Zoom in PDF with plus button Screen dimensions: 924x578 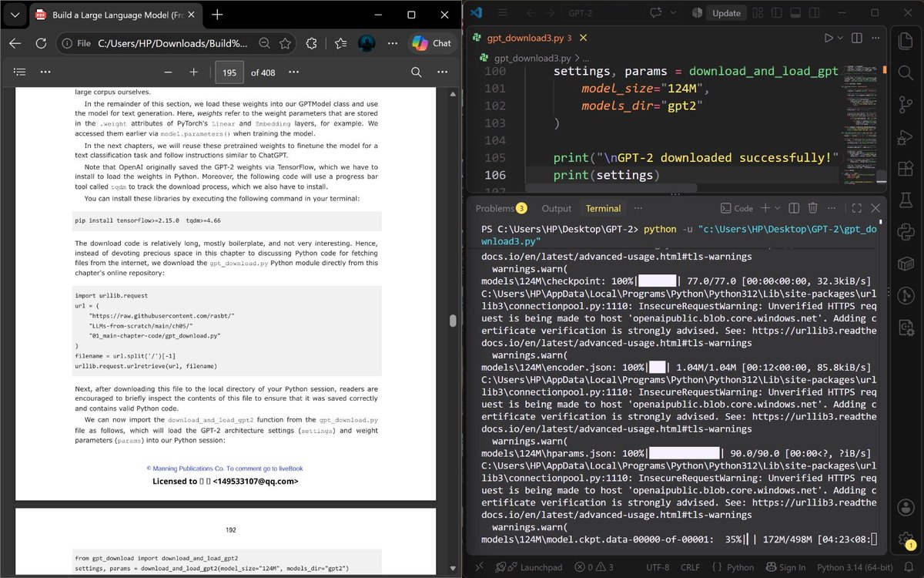tap(194, 72)
